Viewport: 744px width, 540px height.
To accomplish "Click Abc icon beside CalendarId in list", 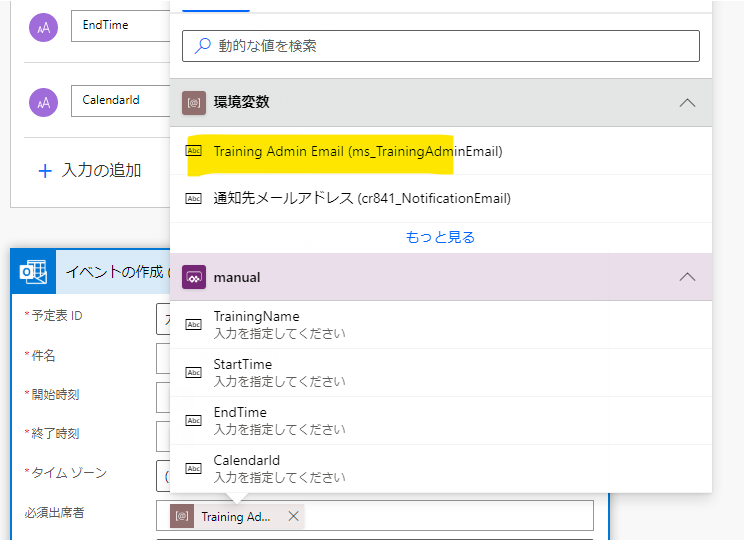I will (x=194, y=468).
